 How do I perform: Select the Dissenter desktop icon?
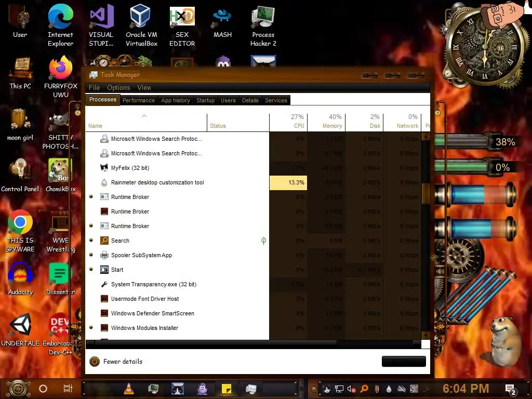[60, 279]
